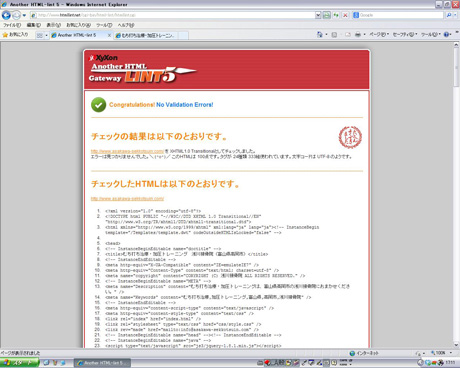This screenshot has height=368, width=460.
Task: Open the ページ (Page) command menu
Action: click(x=379, y=34)
